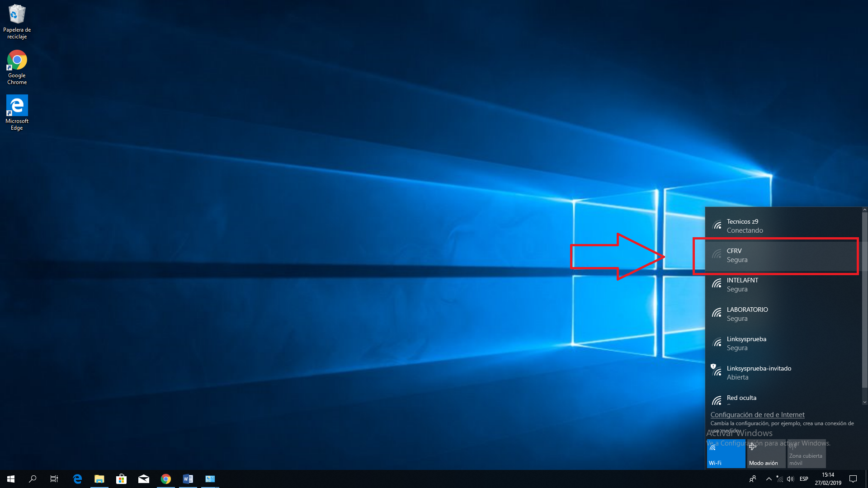This screenshot has height=488, width=868.
Task: Toggle Zona cubierta móvil tile
Action: click(806, 454)
